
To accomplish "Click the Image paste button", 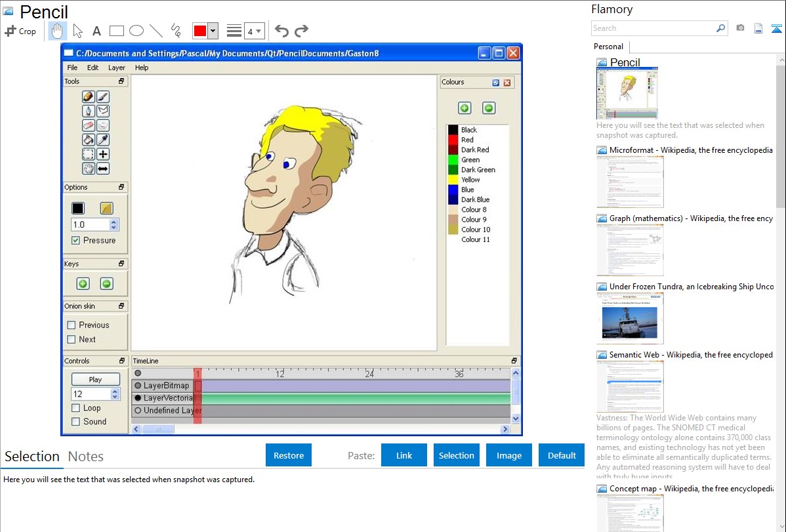I will 509,455.
